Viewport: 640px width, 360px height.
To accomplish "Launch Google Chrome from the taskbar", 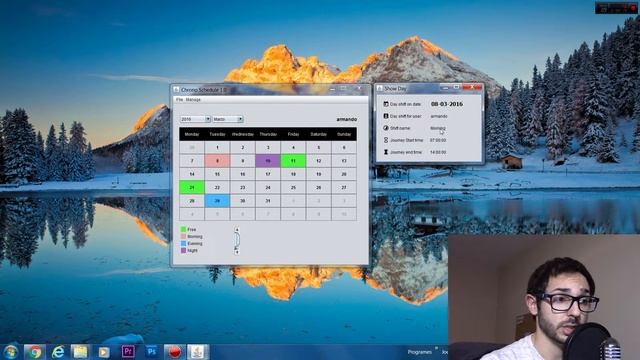I will [35, 351].
